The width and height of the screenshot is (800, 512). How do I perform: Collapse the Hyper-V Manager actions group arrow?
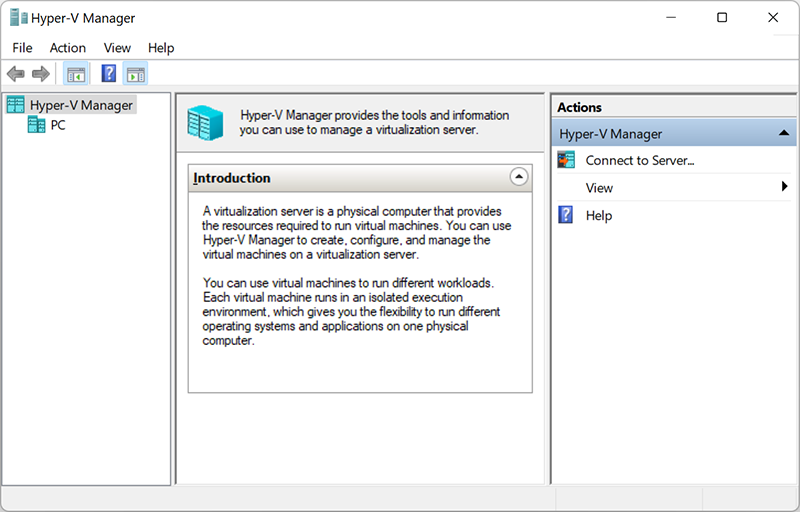click(x=784, y=133)
